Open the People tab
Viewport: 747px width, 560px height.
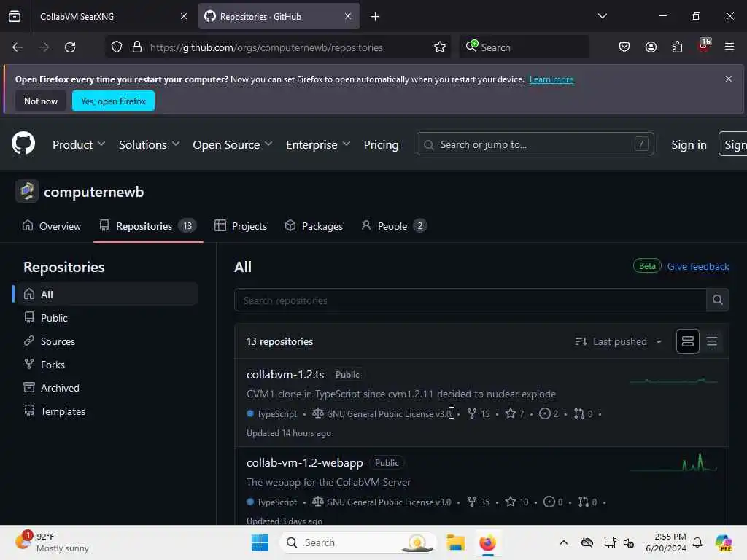pos(393,226)
